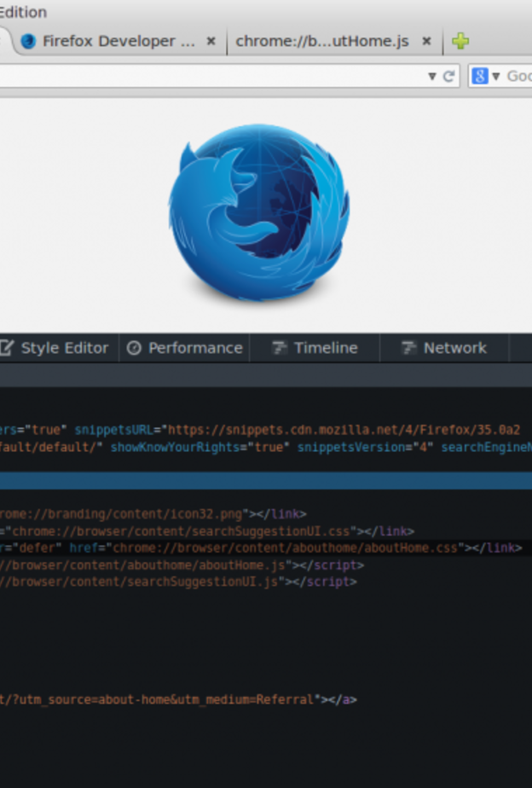Close the chrome aboutHome.js tab

tap(426, 41)
